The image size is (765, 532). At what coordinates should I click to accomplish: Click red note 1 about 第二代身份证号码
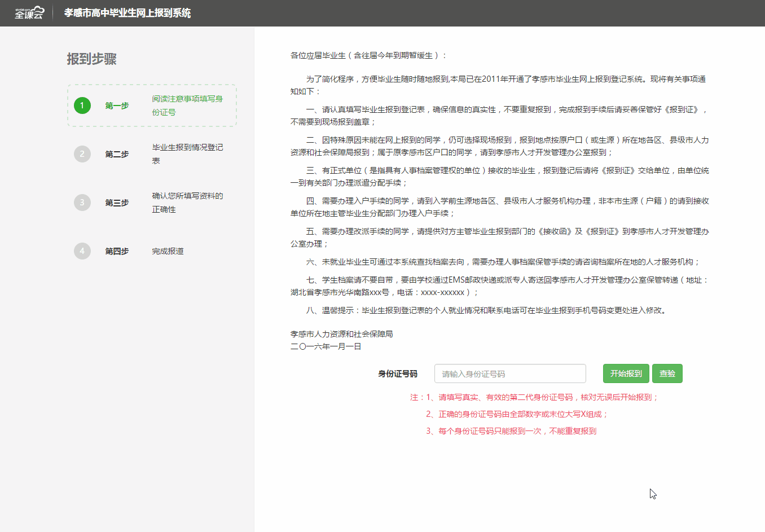(534, 397)
